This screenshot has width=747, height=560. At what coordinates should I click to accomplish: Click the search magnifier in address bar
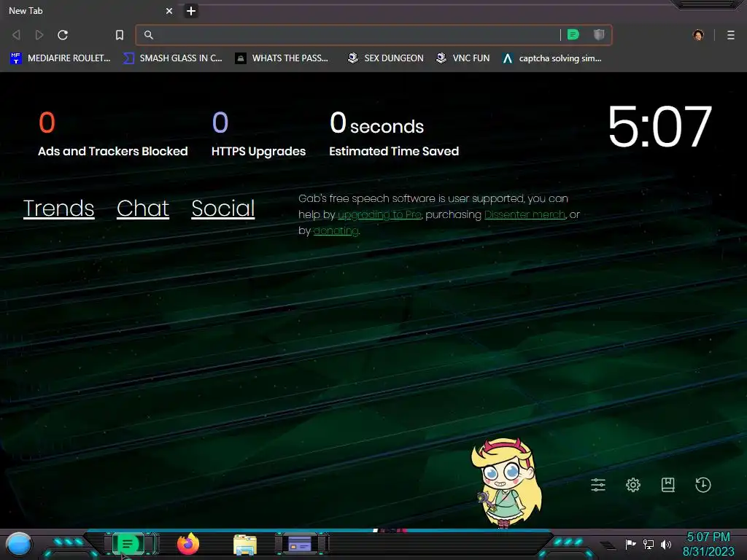pos(149,35)
